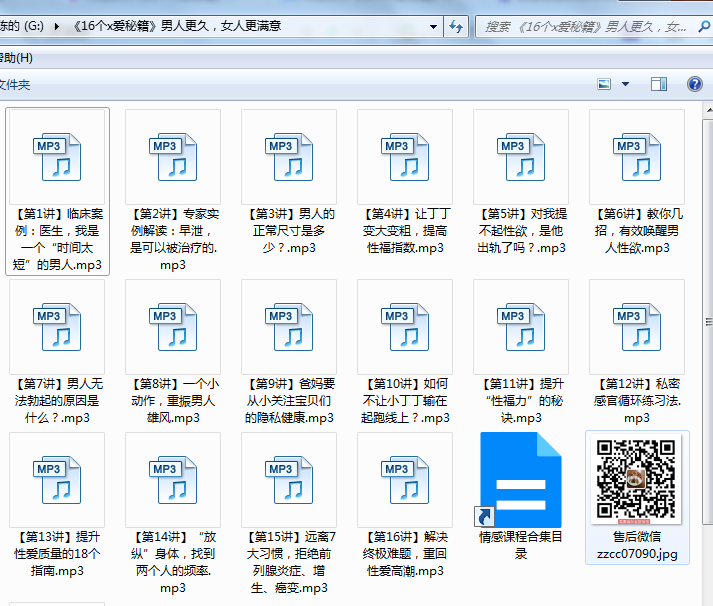713x606 pixels.
Task: Expand the G: drive breadcrumb arrow
Action: pos(56,26)
